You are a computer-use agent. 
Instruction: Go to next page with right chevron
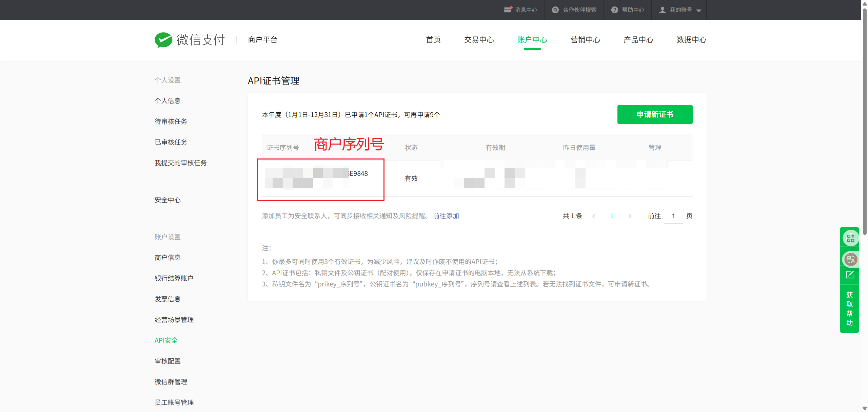click(630, 216)
